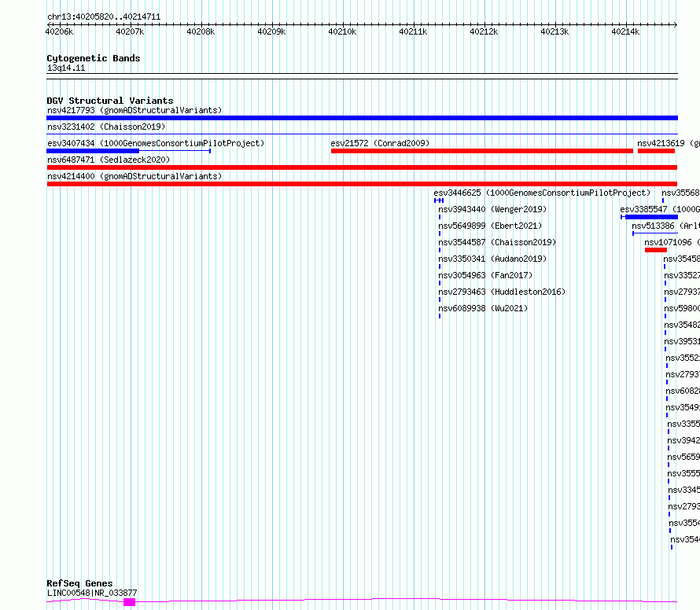Click the thin blue line of nsv3231402
Screen dimensions: 700x610
(x=362, y=134)
